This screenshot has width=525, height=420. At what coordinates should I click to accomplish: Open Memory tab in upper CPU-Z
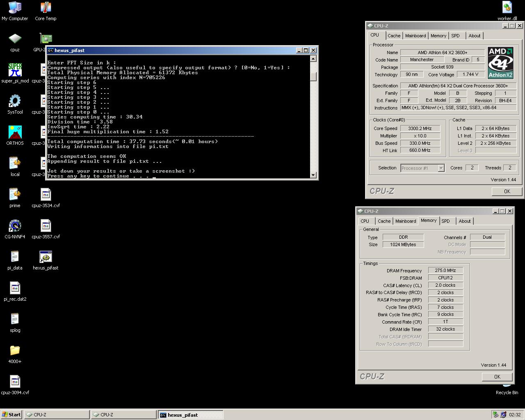coord(438,36)
